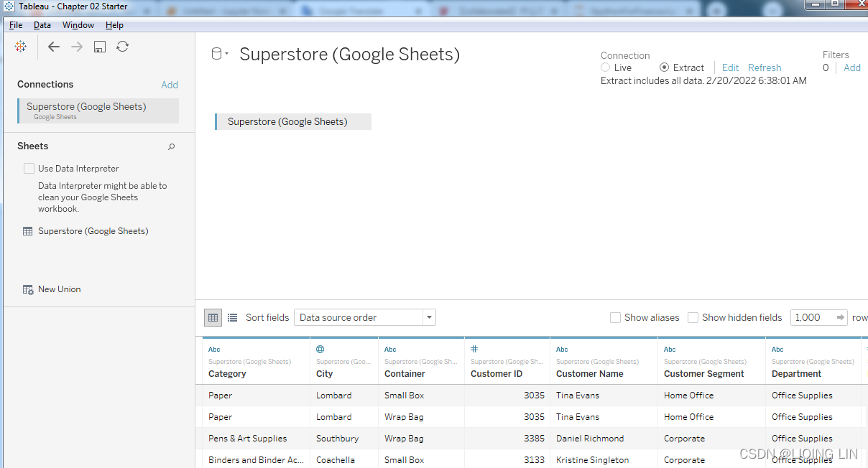Viewport: 868px width, 468px height.
Task: Click the Customer Name column header
Action: (604, 361)
